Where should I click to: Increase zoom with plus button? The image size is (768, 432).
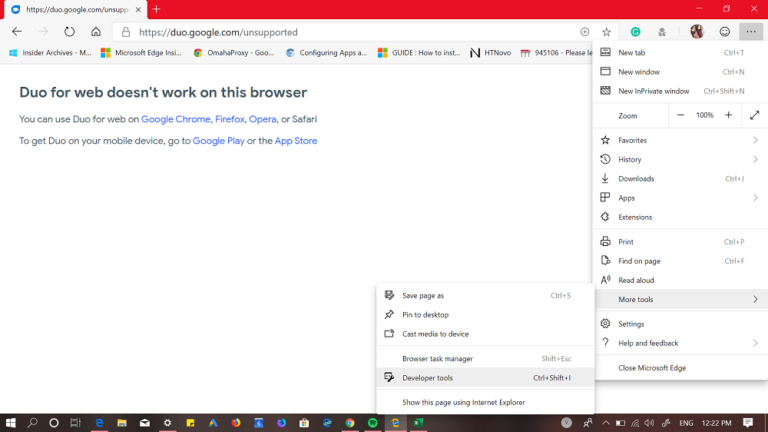pyautogui.click(x=728, y=115)
